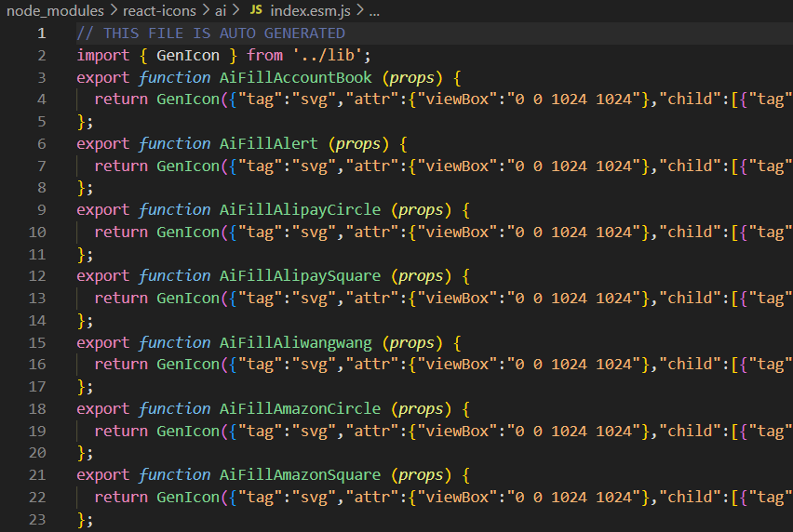Click function name AiFillAmazonSquare

300,475
